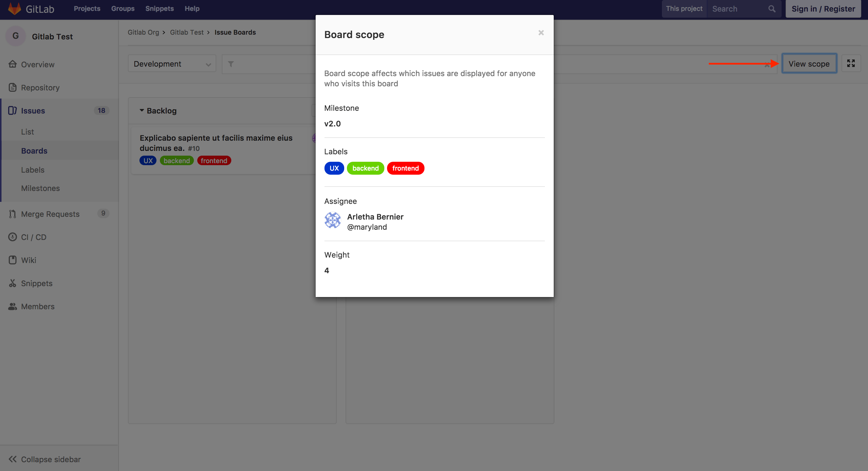
Task: Click the Issues sidebar icon
Action: coord(12,110)
